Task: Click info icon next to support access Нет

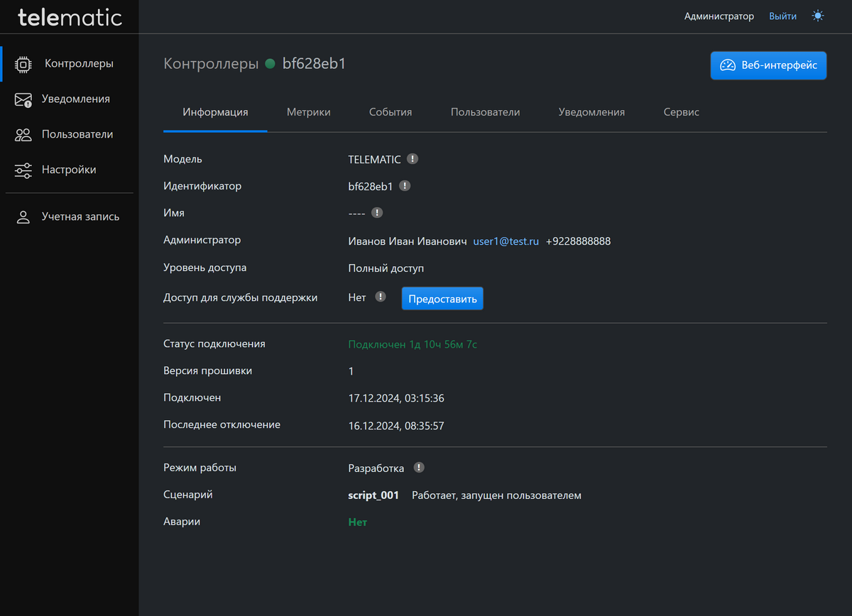Action: tap(381, 297)
